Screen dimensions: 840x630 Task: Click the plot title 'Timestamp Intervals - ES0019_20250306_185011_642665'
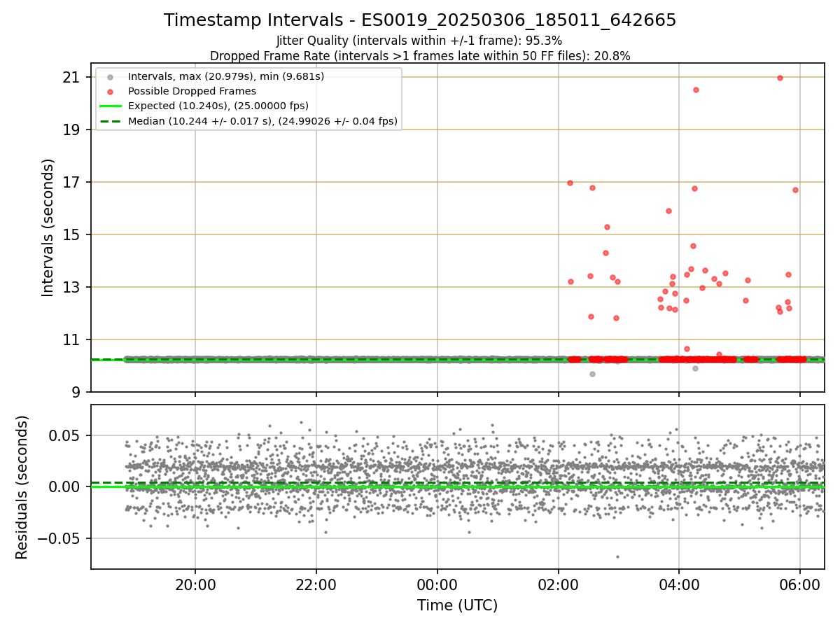click(x=420, y=20)
